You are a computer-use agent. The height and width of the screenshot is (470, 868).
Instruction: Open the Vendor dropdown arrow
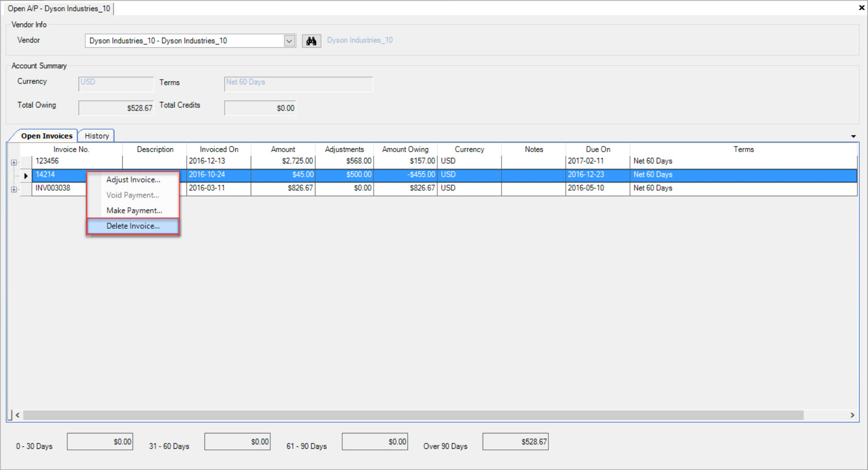pos(289,41)
